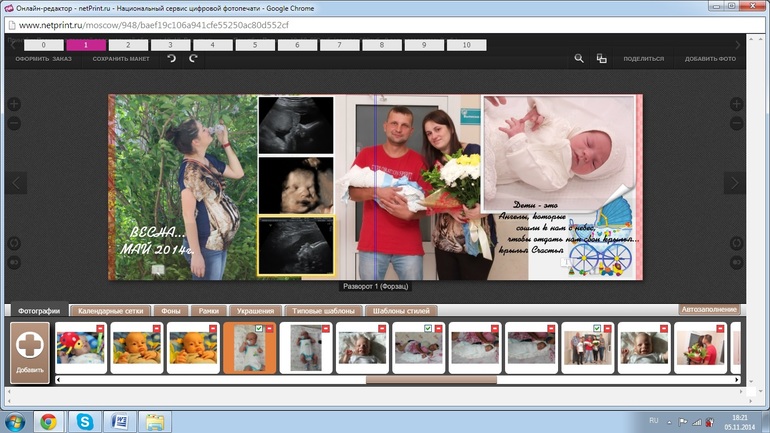Toggle the checkmark on the highlighted baby thumbnail
This screenshot has height=433, width=770.
[x=259, y=328]
